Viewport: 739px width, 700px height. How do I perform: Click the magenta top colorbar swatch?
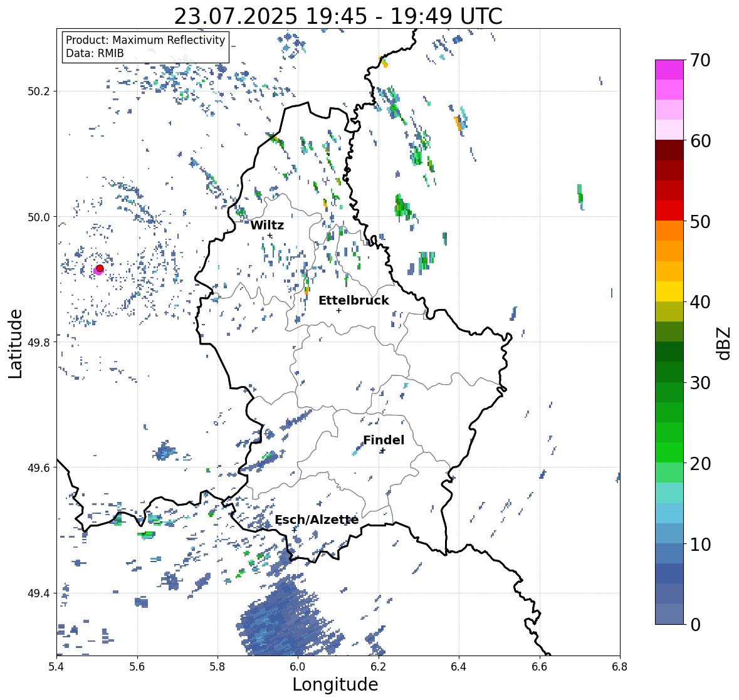click(x=669, y=70)
